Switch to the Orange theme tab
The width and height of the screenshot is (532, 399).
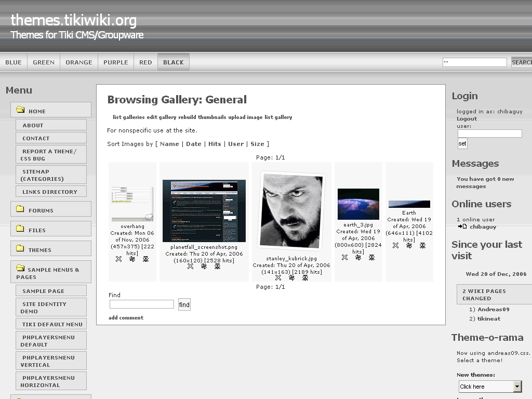(79, 62)
